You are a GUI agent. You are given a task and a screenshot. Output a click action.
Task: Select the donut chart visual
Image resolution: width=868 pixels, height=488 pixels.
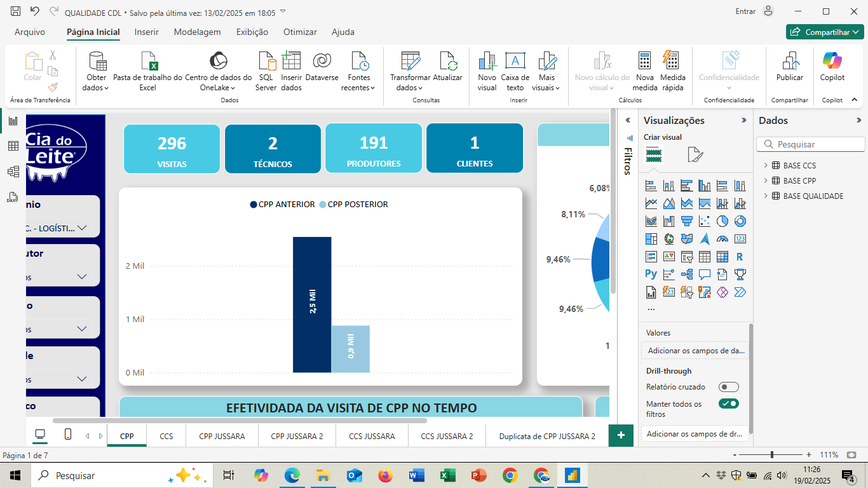[x=740, y=221]
